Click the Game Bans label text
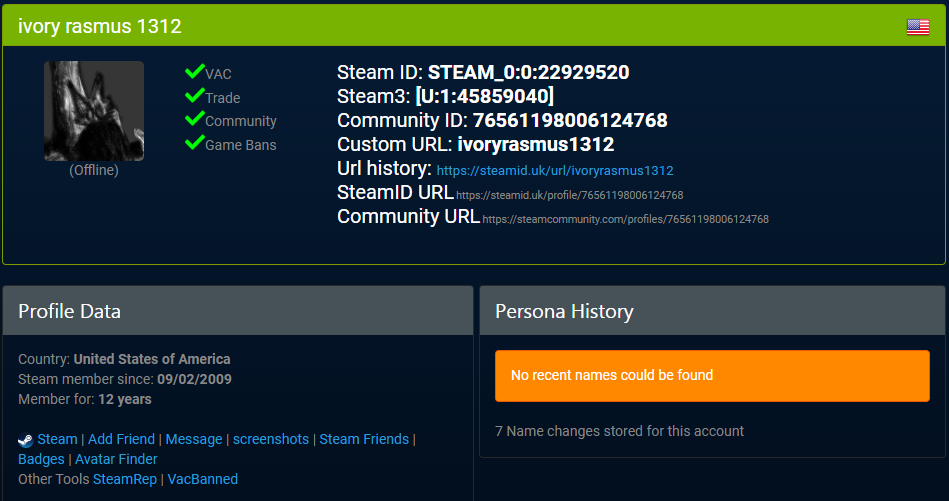The width and height of the screenshot is (949, 501). pyautogui.click(x=241, y=145)
